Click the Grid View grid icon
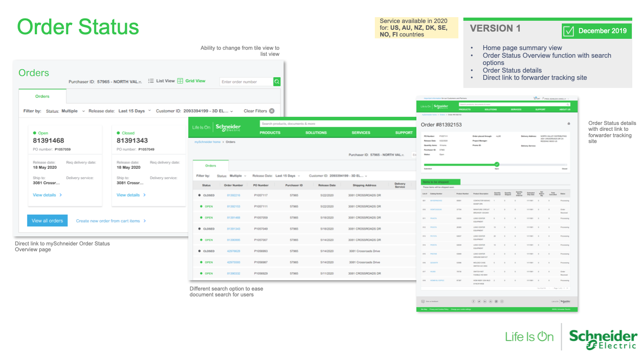 coord(180,81)
